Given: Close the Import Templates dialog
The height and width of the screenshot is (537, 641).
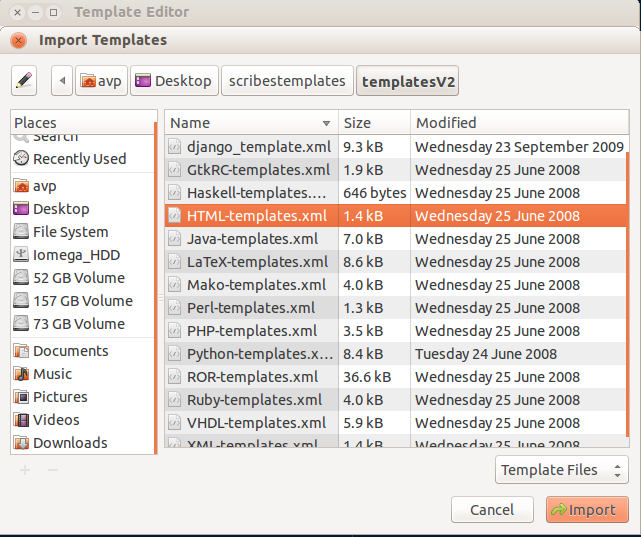Looking at the screenshot, I should [x=18, y=40].
